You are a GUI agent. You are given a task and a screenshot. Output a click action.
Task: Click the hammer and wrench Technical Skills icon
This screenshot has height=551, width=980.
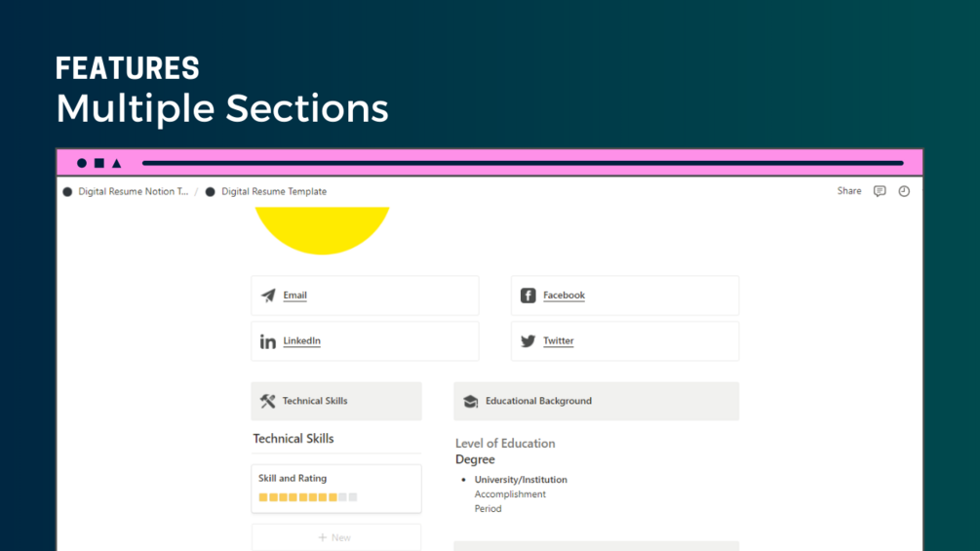click(x=267, y=401)
